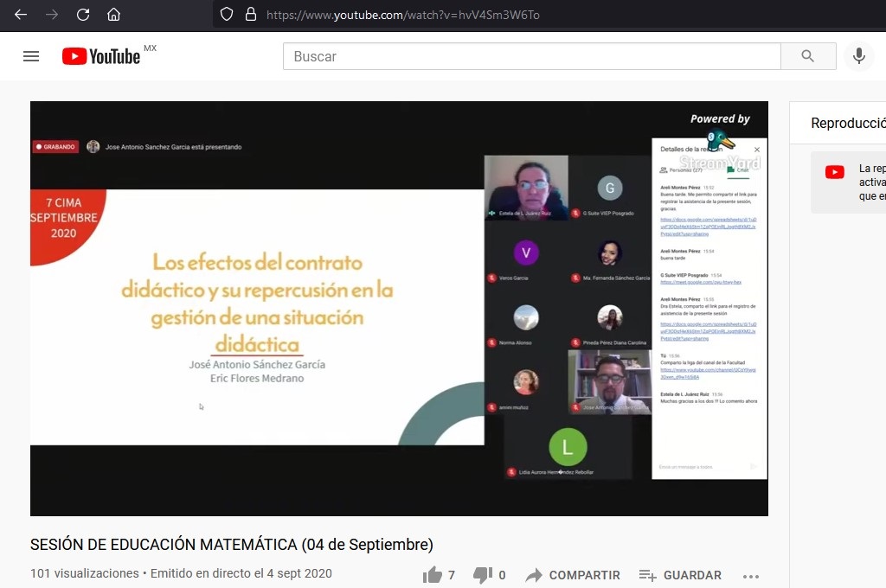Start voice search with the microphone icon
This screenshot has height=588, width=886.
859,56
